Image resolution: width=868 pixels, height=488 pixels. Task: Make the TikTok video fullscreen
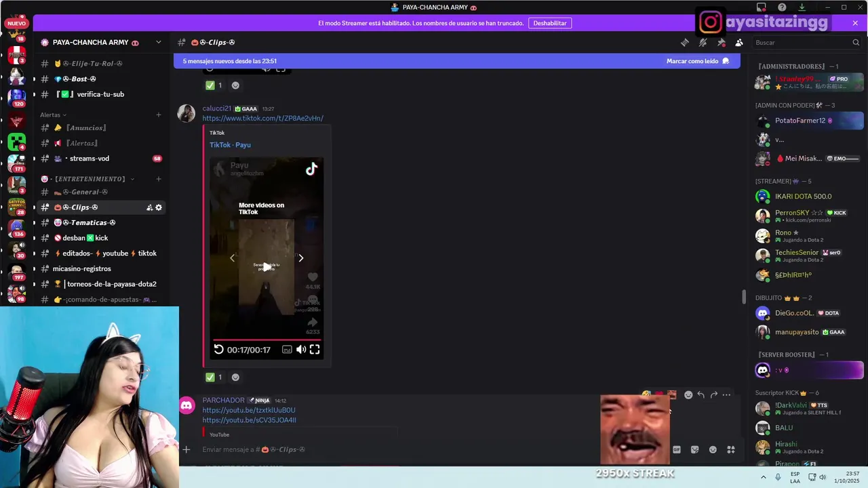coord(315,350)
